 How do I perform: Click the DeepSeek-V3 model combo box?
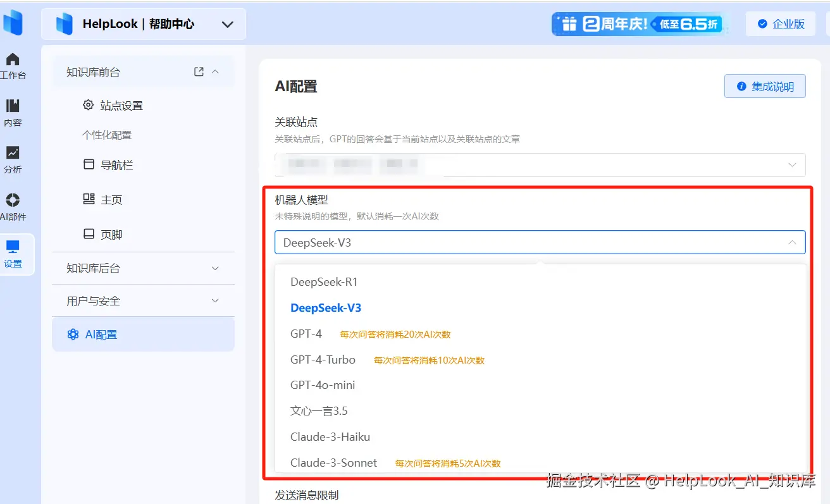(540, 242)
